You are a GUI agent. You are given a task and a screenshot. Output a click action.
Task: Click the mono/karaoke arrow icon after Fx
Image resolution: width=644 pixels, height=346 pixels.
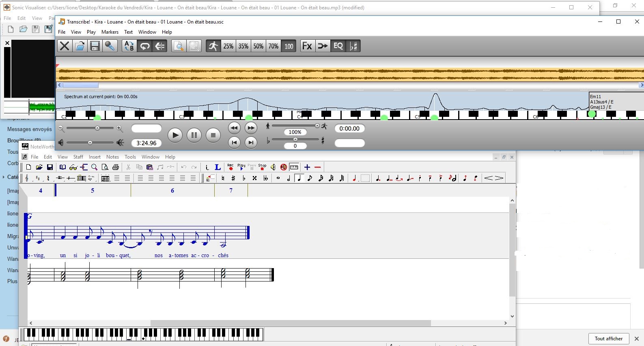(x=323, y=46)
